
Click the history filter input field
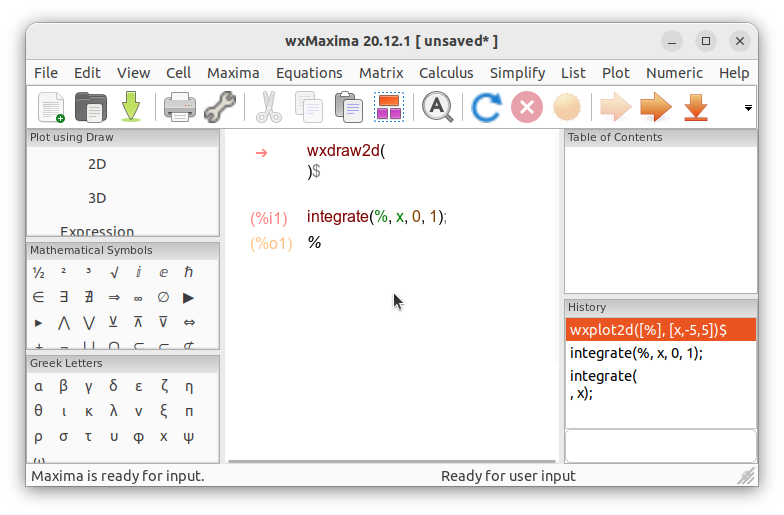(x=660, y=446)
